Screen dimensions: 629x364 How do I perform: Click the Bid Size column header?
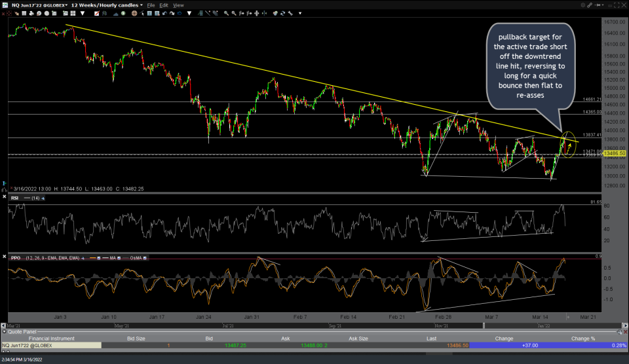[136, 338]
